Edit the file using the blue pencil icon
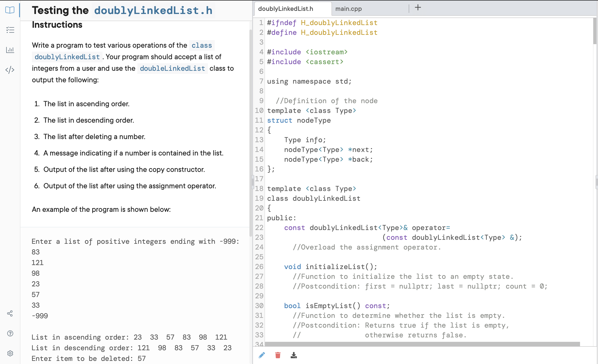 click(x=261, y=355)
